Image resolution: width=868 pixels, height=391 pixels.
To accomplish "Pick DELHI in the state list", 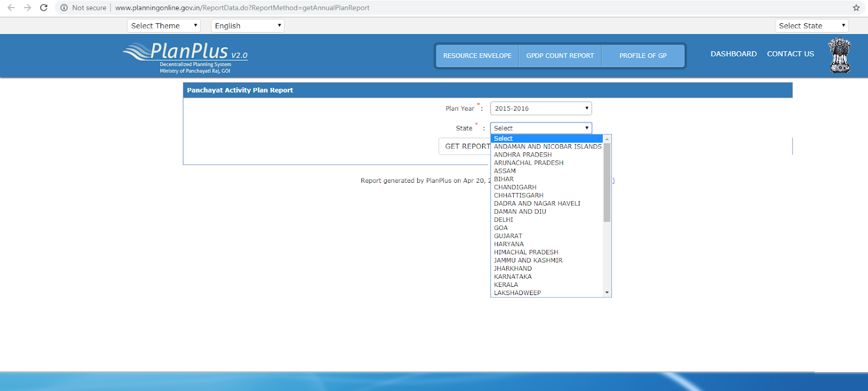I will point(546,220).
